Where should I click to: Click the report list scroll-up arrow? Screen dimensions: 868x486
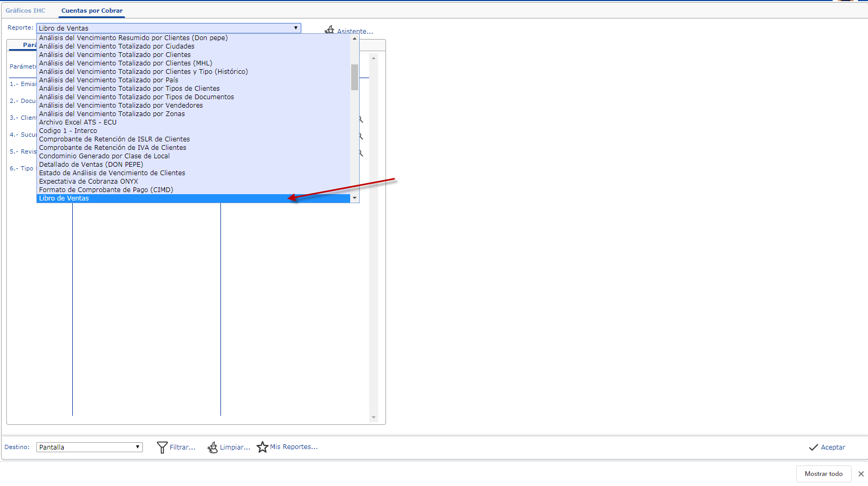pos(354,39)
